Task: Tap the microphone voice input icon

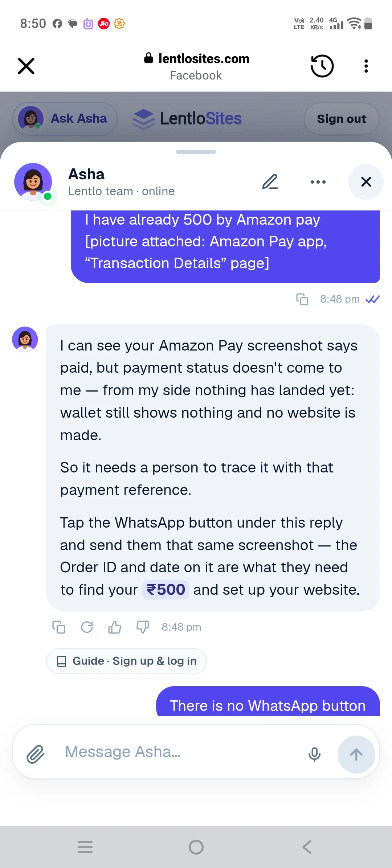Action: pyautogui.click(x=314, y=754)
